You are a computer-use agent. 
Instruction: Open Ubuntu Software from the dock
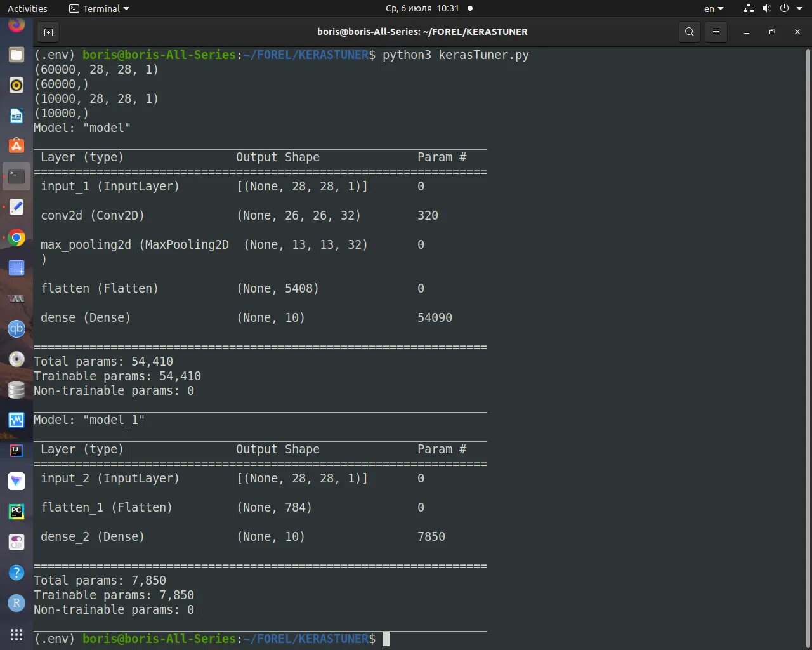pos(16,146)
